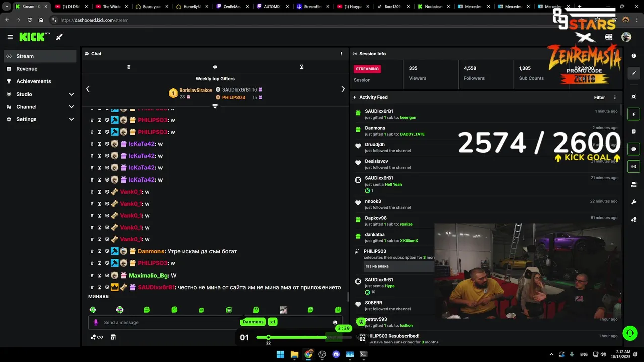The height and width of the screenshot is (362, 644).
Task: Open the Chat panel three-dot menu
Action: point(341,54)
